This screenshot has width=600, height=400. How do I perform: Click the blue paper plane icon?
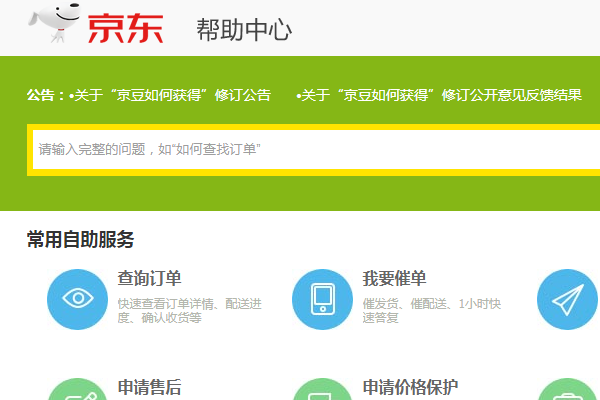tap(567, 299)
